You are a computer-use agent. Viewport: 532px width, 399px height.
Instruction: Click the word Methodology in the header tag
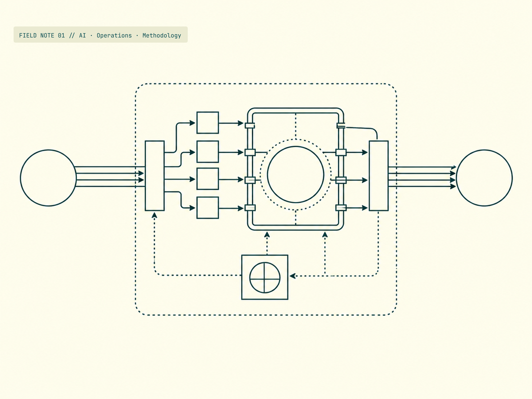pyautogui.click(x=162, y=36)
